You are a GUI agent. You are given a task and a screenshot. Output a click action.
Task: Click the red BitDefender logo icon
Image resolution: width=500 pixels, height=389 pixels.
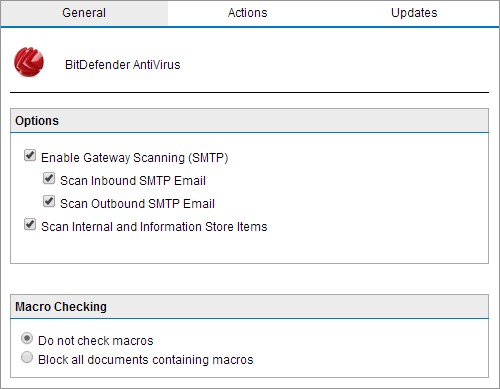(x=29, y=62)
